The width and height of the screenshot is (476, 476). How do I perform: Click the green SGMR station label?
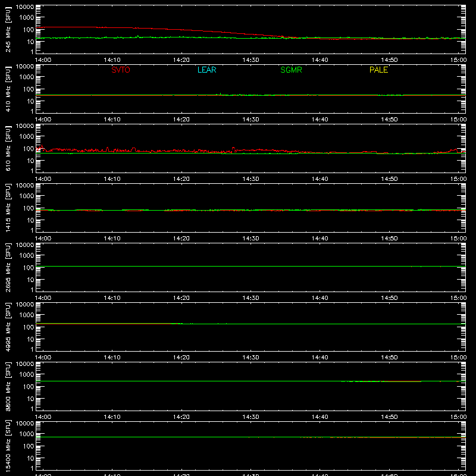click(291, 70)
